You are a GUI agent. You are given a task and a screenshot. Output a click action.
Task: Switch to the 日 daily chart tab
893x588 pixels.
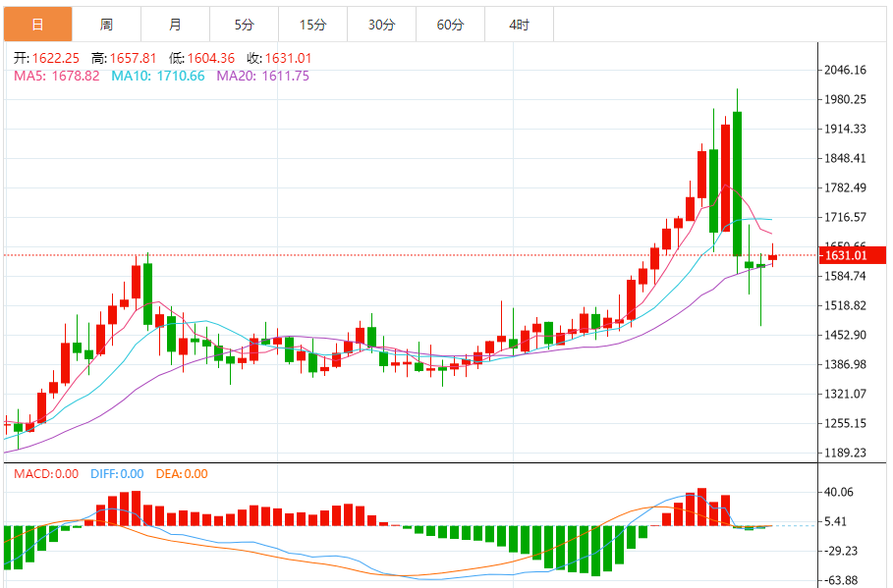(37, 24)
